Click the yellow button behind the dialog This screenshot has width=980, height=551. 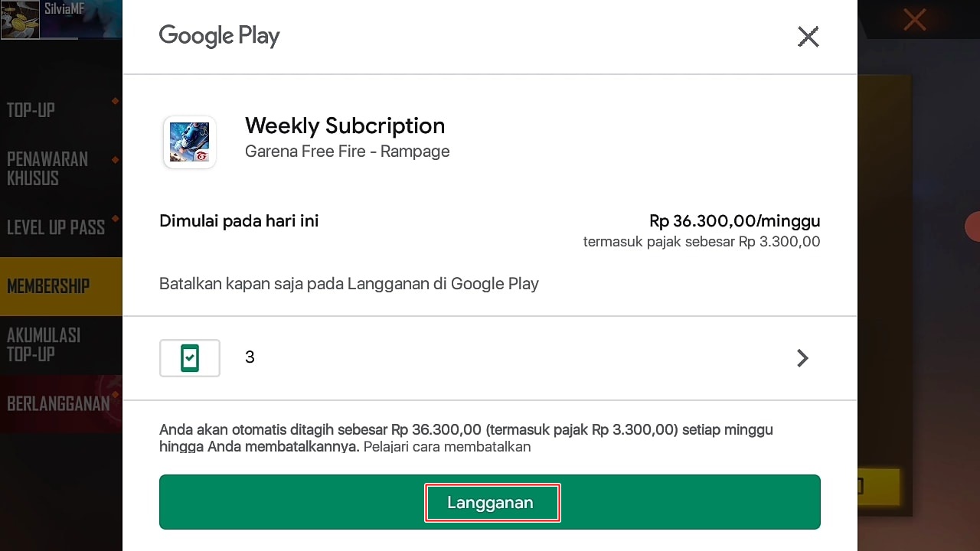click(878, 487)
